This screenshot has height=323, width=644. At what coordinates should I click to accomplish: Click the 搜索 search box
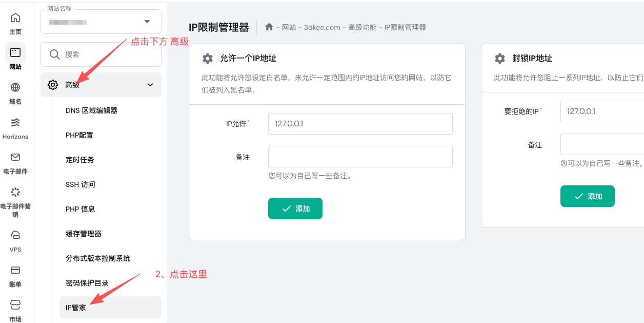[101, 54]
